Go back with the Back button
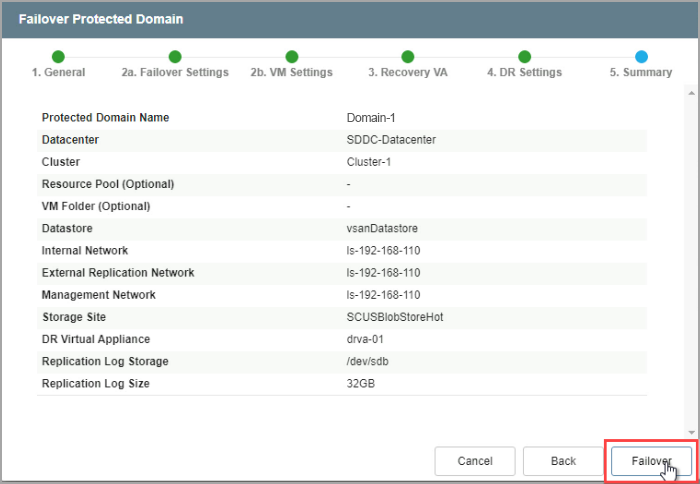700x484 pixels. click(563, 461)
